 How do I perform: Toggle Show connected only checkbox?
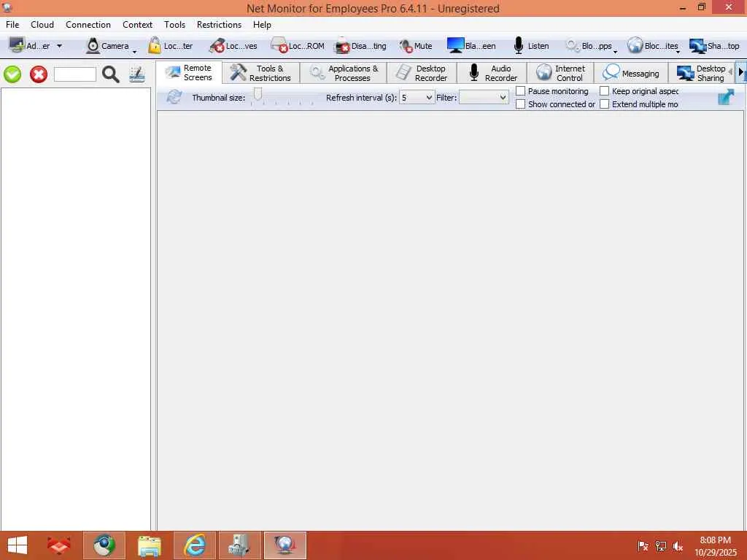[521, 104]
